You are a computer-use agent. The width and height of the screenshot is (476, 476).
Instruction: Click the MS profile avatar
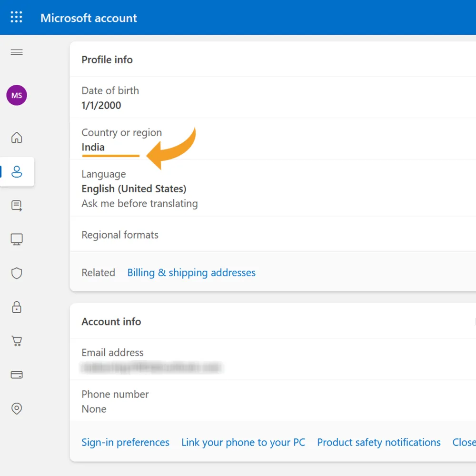pos(17,95)
